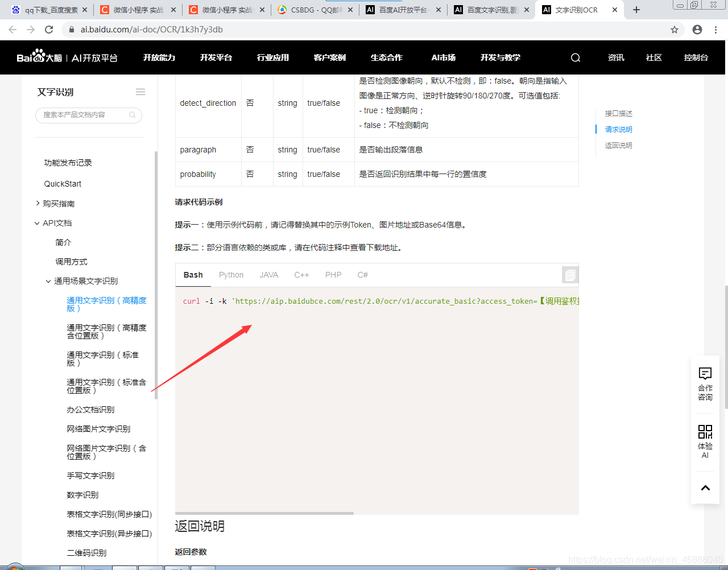Jump to 请求说明 in page outline
The height and width of the screenshot is (570, 728).
[619, 130]
